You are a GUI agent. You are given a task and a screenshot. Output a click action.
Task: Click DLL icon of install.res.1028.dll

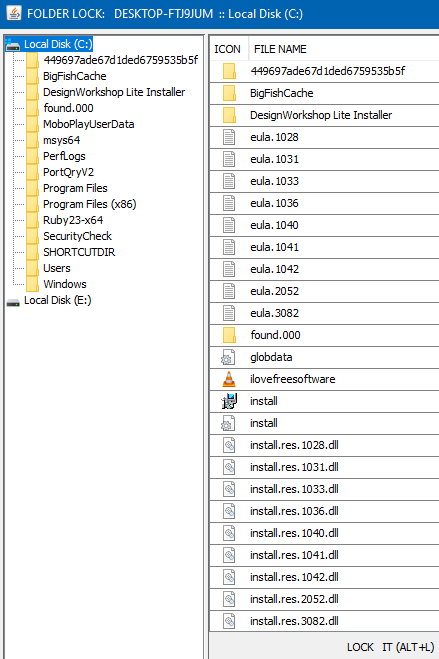(229, 445)
